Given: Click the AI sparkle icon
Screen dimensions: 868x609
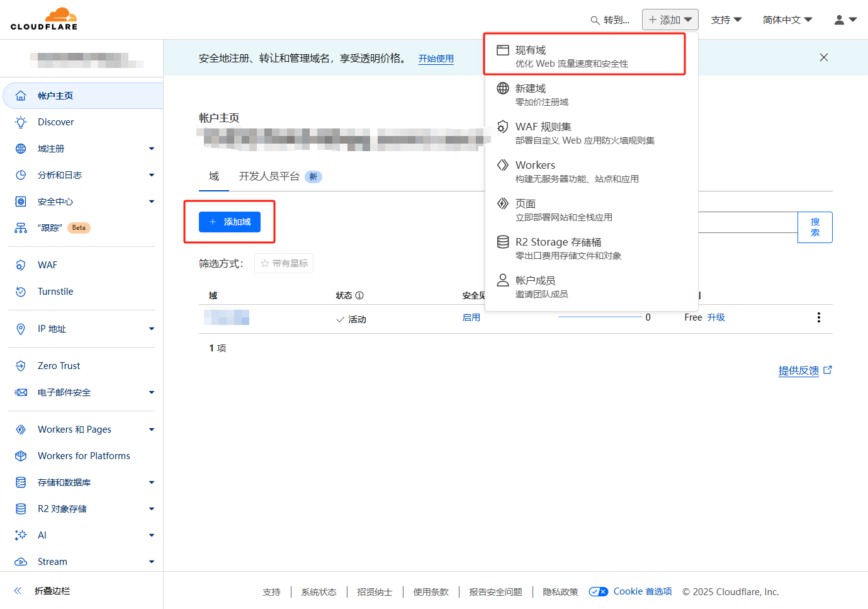Looking at the screenshot, I should click(x=21, y=535).
